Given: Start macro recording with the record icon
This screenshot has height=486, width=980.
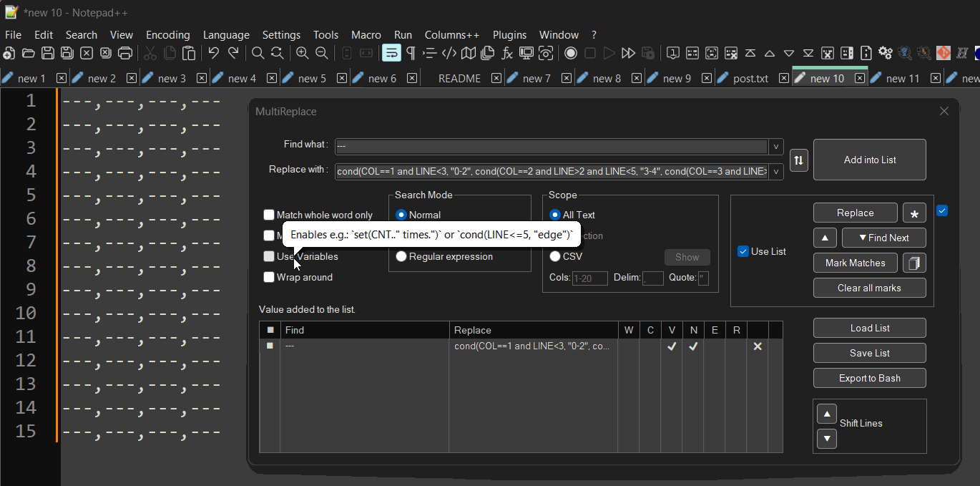Looking at the screenshot, I should [x=571, y=53].
